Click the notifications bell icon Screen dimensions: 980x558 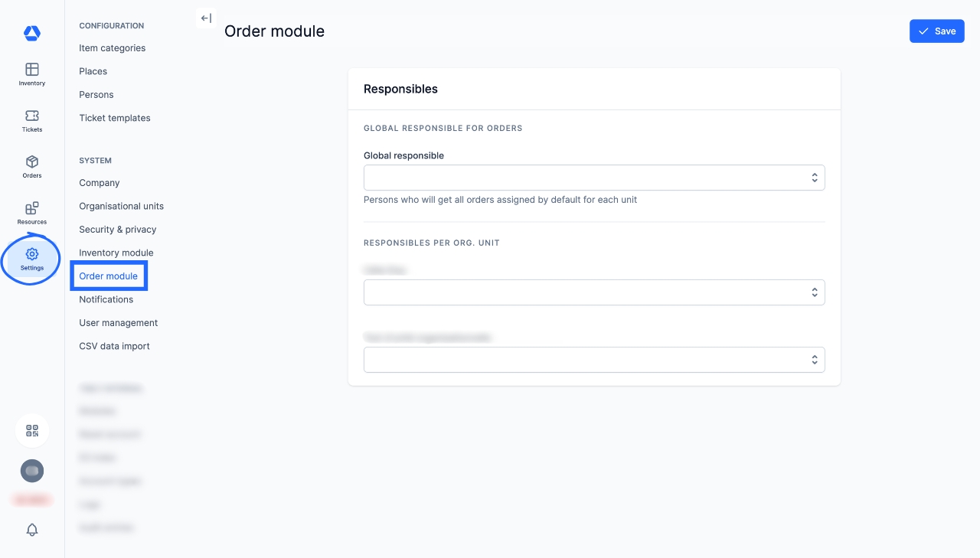[x=32, y=530]
